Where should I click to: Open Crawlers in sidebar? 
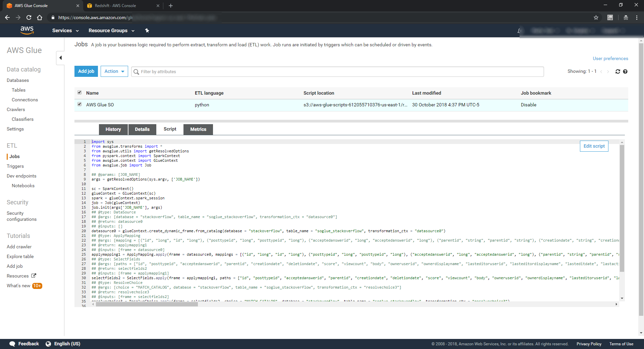(16, 109)
